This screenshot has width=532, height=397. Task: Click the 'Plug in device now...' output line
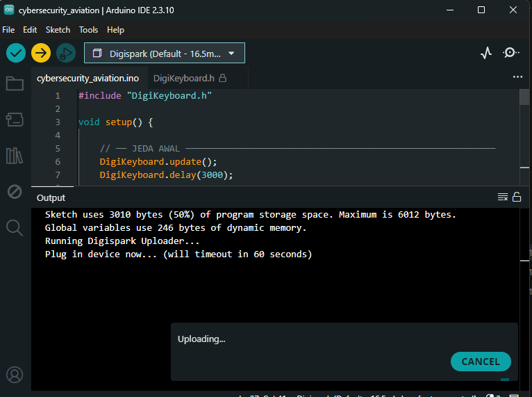coord(178,254)
